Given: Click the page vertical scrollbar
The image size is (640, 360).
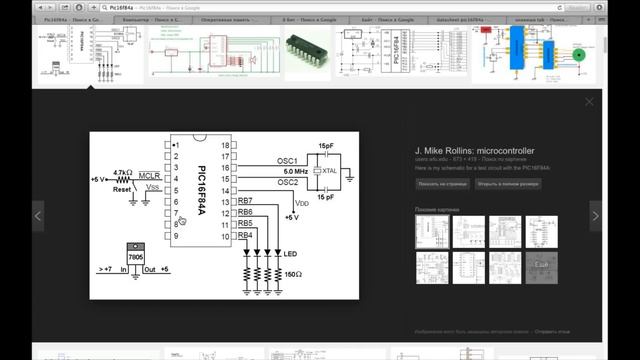Looking at the screenshot, I should pyautogui.click(x=604, y=45).
